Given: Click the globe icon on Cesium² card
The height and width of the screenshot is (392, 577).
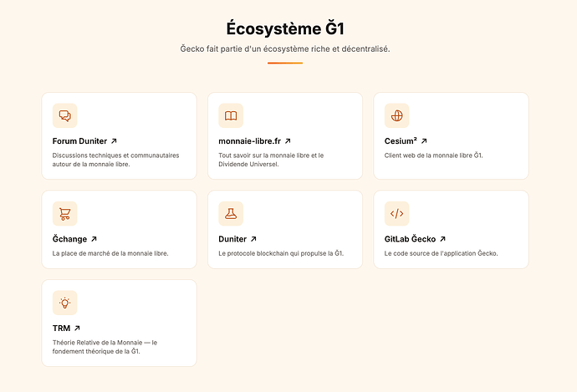Looking at the screenshot, I should (396, 116).
